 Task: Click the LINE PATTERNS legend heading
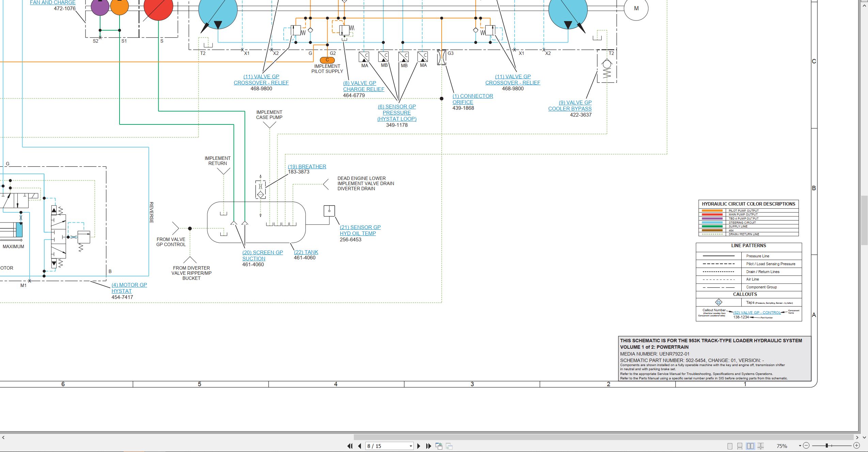pyautogui.click(x=748, y=245)
